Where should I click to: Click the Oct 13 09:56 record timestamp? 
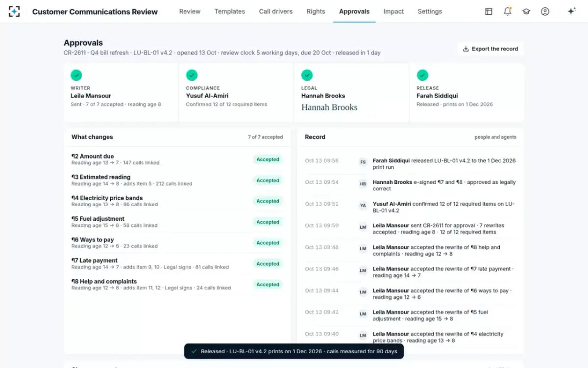pos(321,160)
